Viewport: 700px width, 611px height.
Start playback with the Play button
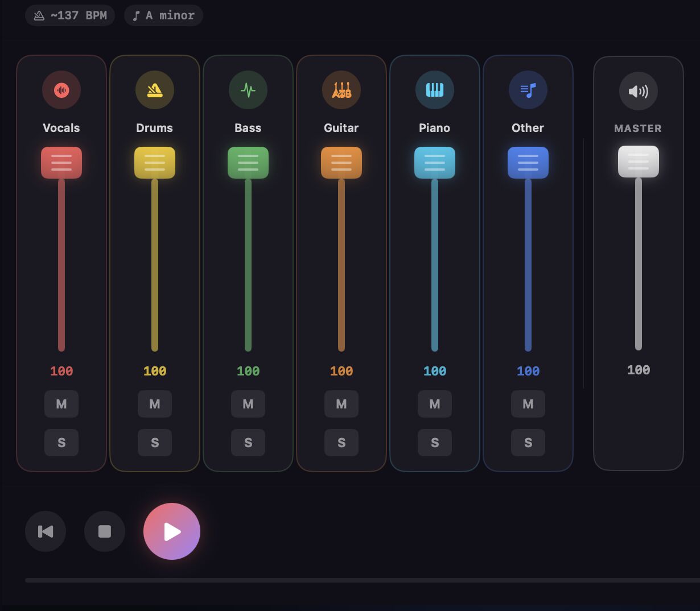point(172,531)
